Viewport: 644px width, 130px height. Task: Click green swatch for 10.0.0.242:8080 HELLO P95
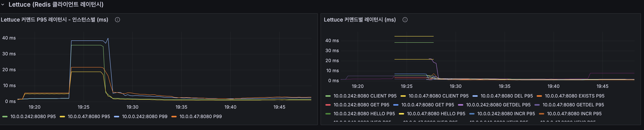pos(328,114)
